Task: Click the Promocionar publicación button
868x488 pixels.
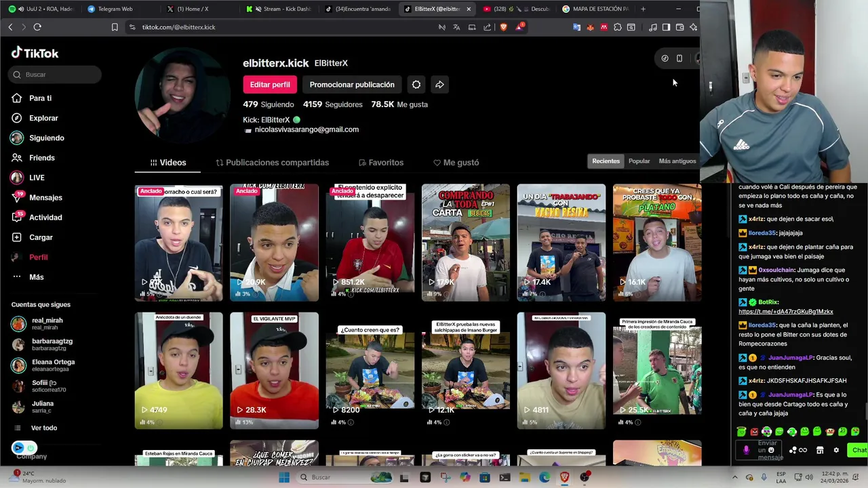Action: click(x=352, y=85)
